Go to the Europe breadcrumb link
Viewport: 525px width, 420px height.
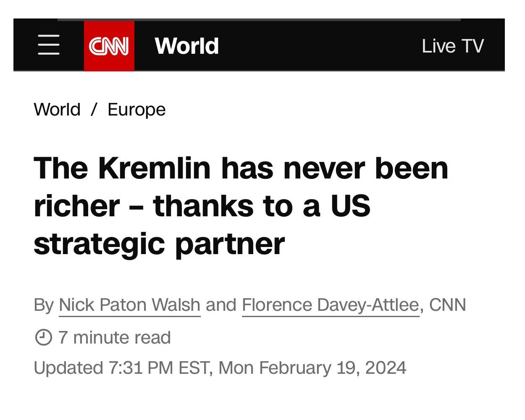136,110
